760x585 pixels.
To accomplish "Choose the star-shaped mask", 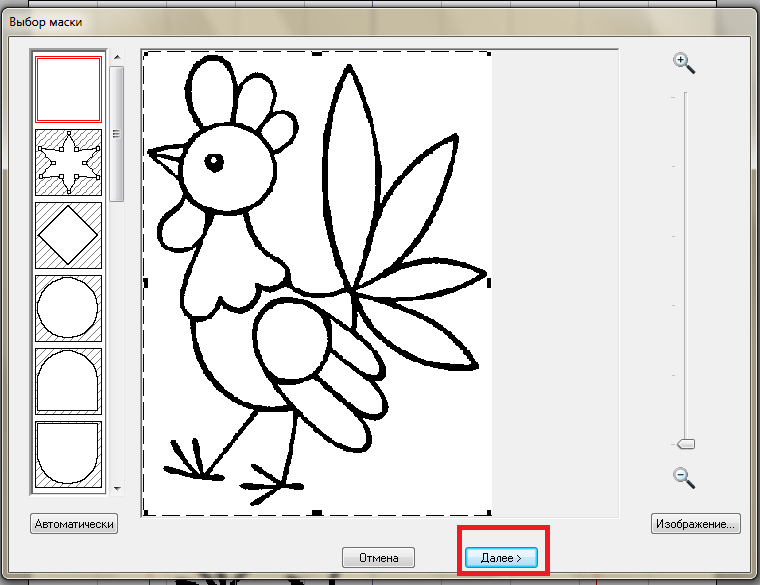I will 68,162.
